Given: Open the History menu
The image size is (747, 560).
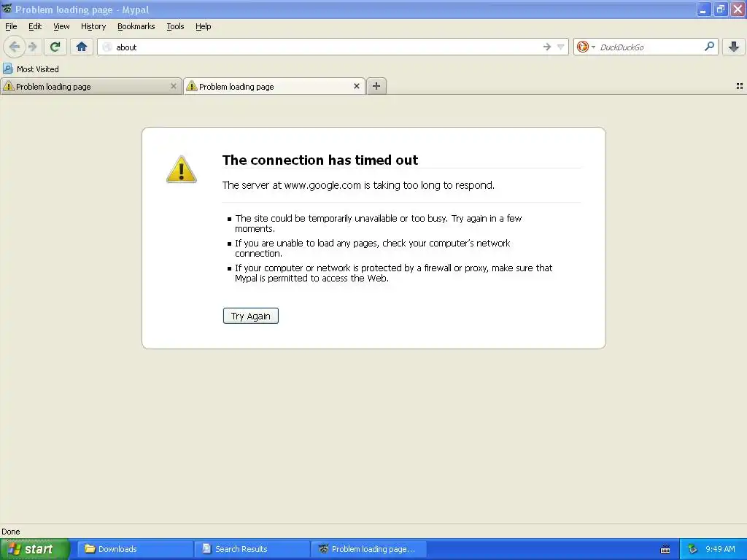Looking at the screenshot, I should click(93, 26).
